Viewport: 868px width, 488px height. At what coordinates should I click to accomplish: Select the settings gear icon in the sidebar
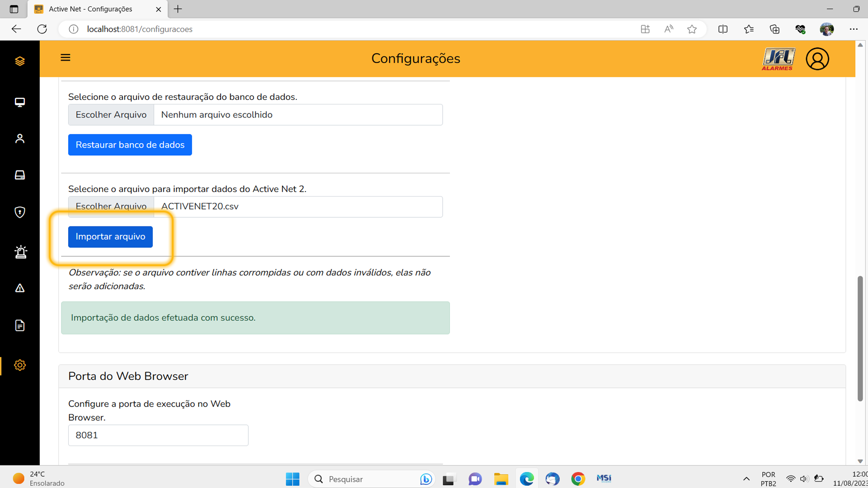[20, 365]
